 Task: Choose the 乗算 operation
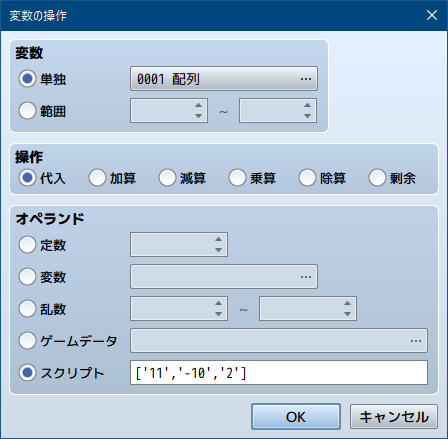point(237,178)
